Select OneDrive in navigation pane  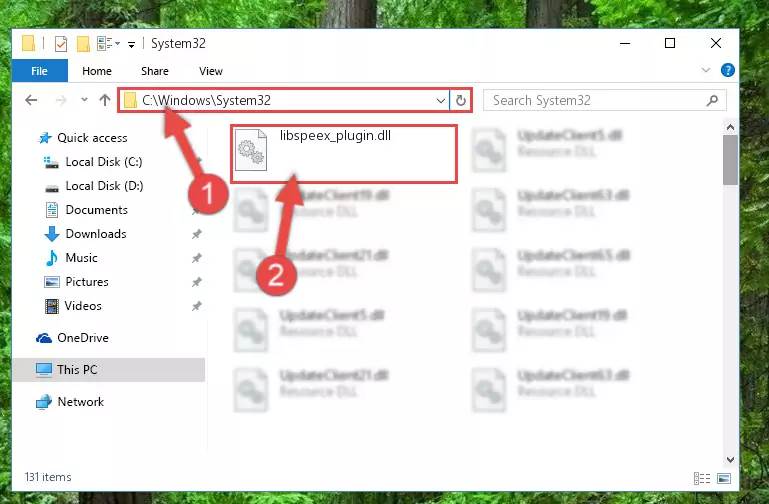82,338
